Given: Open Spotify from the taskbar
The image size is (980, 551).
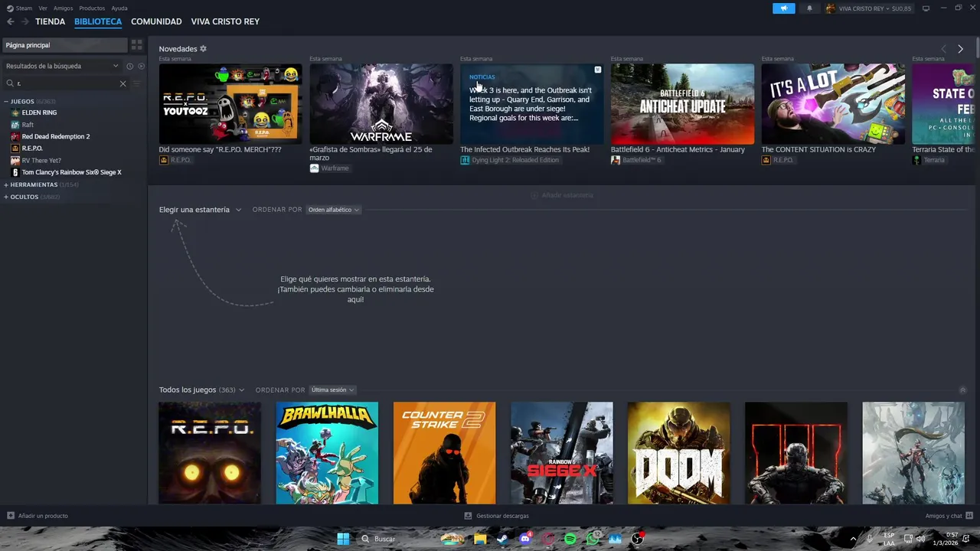Looking at the screenshot, I should pos(570,539).
